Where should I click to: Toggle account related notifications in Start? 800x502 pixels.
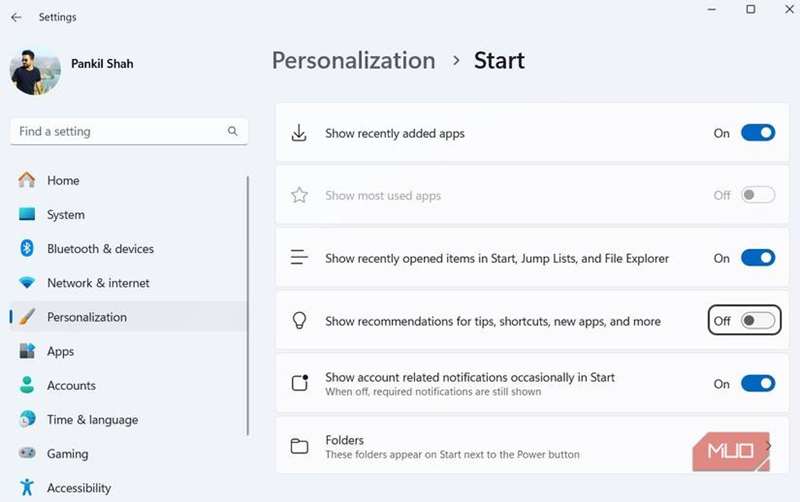(x=758, y=383)
